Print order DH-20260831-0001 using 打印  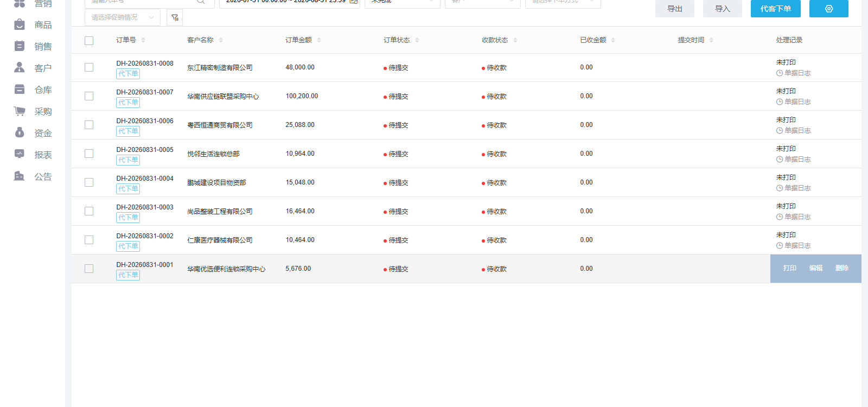pos(790,268)
